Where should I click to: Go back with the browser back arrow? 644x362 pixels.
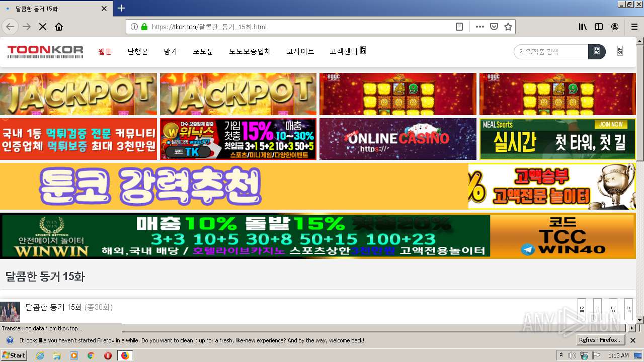10,27
